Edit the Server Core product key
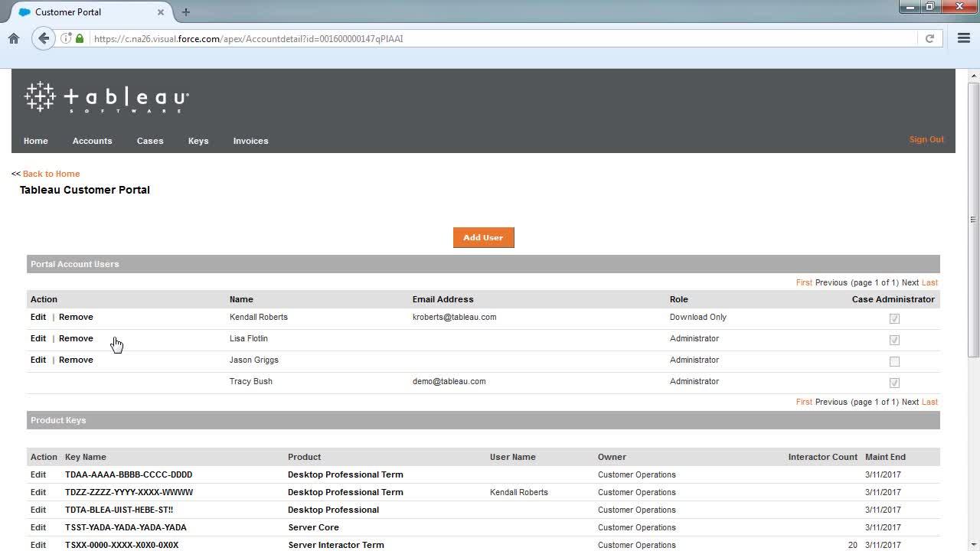Image resolution: width=980 pixels, height=551 pixels. (x=38, y=527)
